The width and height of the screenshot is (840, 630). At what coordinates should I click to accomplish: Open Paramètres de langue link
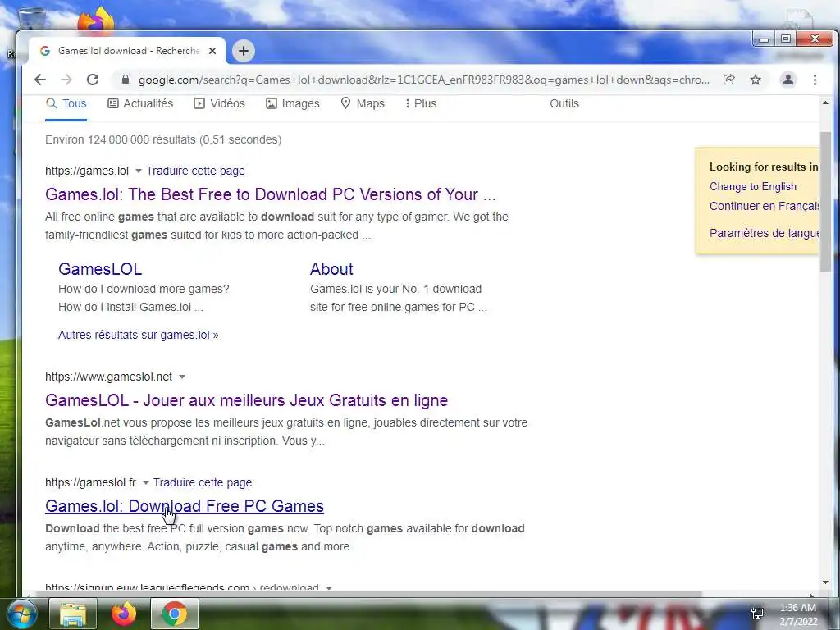(x=764, y=233)
